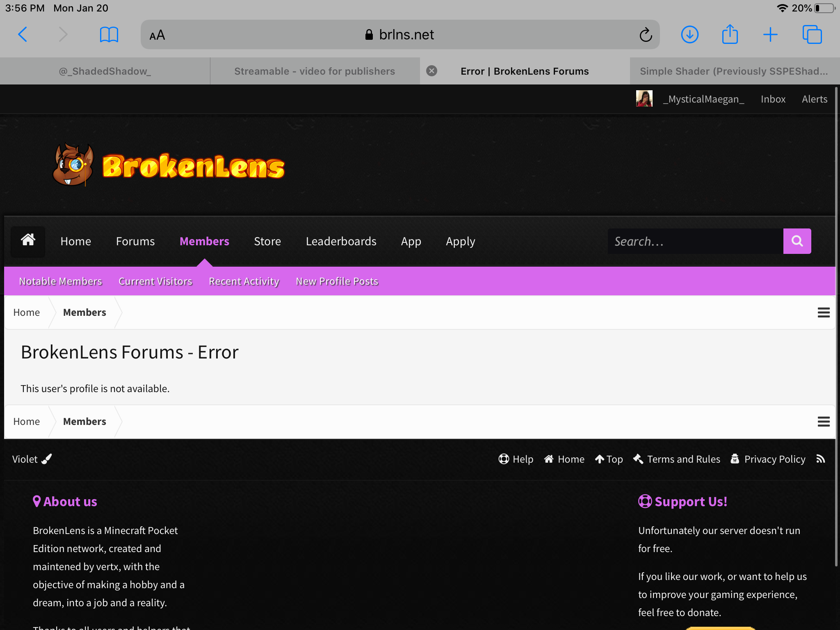Open Safari downloads arrow icon
This screenshot has width=840, height=630.
[689, 34]
